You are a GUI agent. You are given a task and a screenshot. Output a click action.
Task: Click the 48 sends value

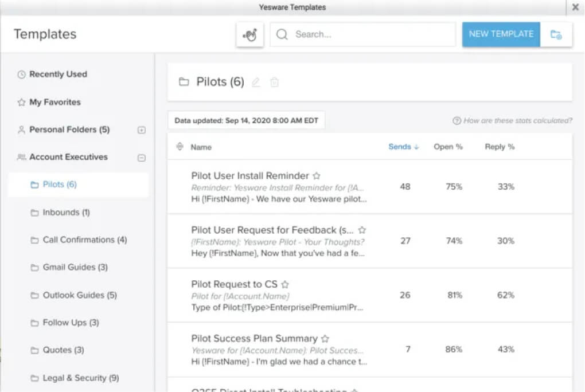click(405, 186)
